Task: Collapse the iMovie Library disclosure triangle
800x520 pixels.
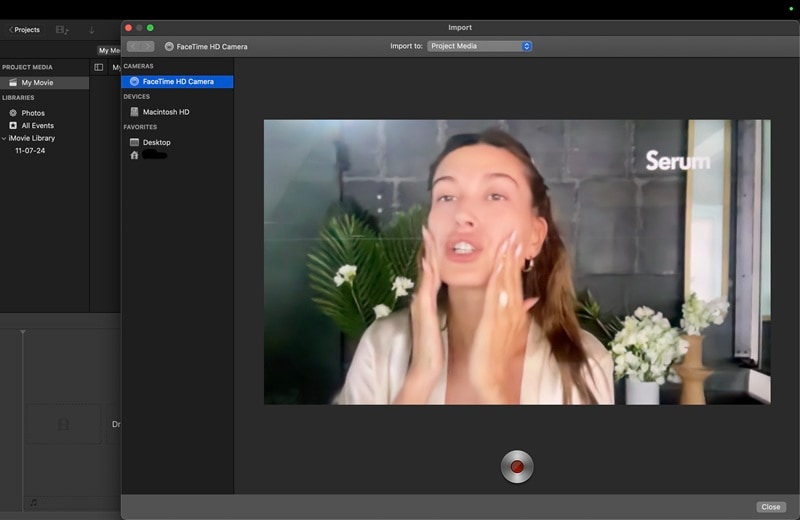Action: point(4,138)
